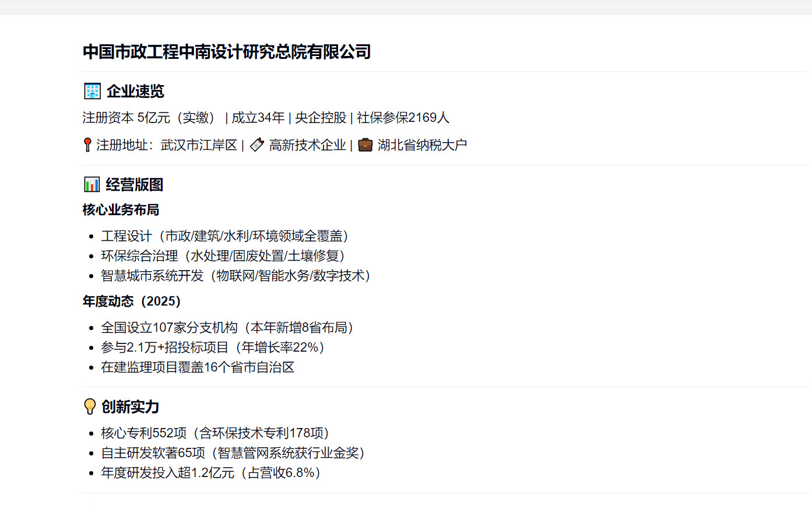Click the 创新实力 section heading
Viewport: 812px width, 505px height.
[130, 406]
